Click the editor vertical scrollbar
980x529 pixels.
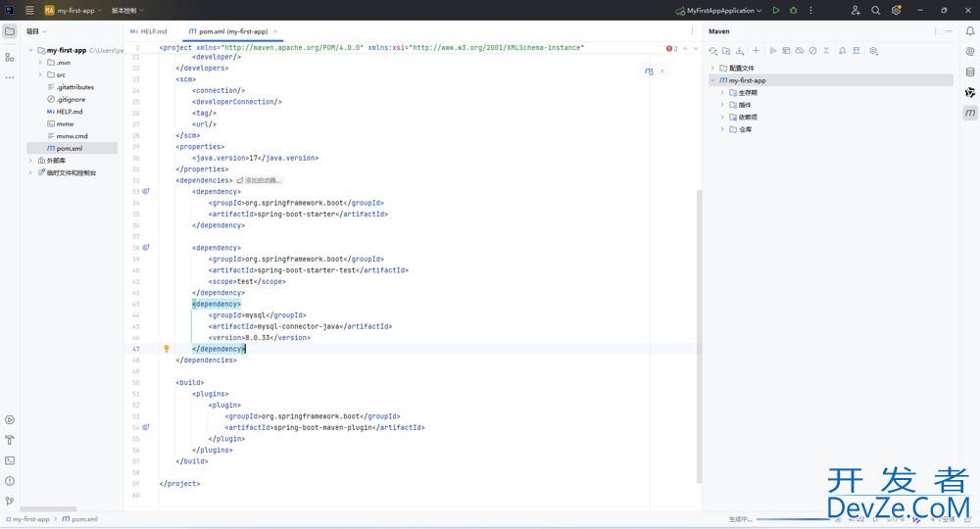point(700,336)
